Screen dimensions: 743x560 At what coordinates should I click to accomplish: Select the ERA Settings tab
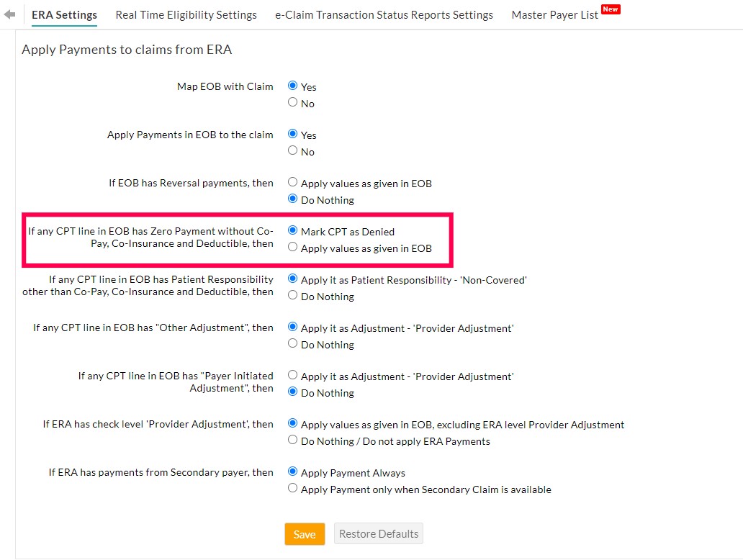pyautogui.click(x=64, y=14)
